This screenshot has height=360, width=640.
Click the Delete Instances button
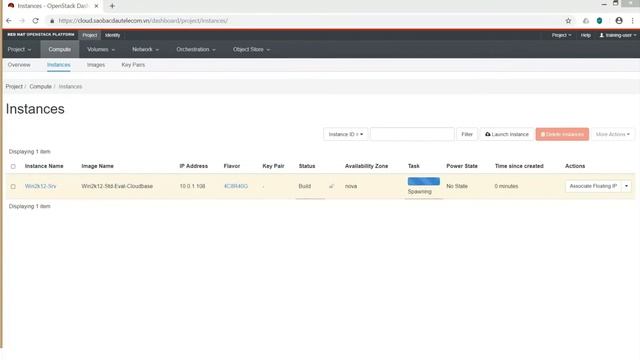point(562,134)
